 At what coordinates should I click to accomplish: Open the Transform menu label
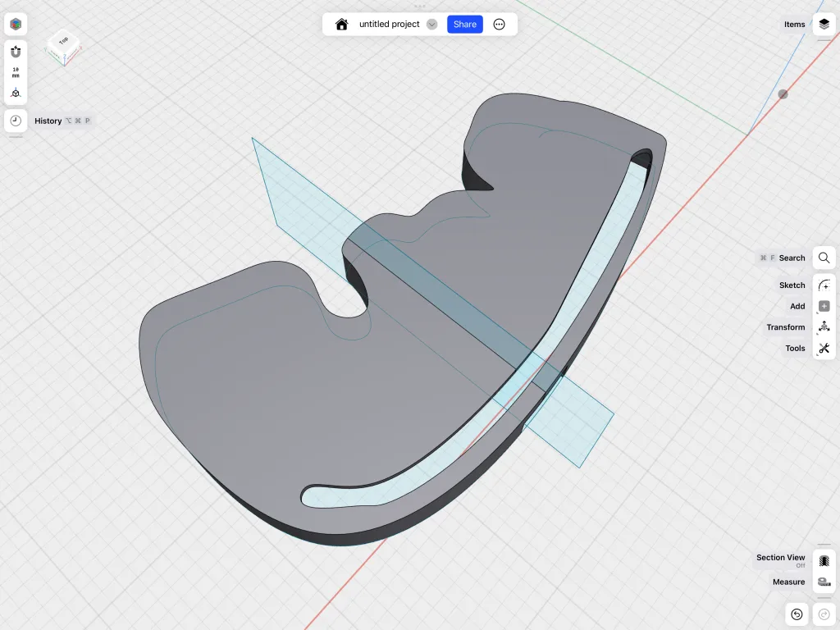pyautogui.click(x=785, y=327)
